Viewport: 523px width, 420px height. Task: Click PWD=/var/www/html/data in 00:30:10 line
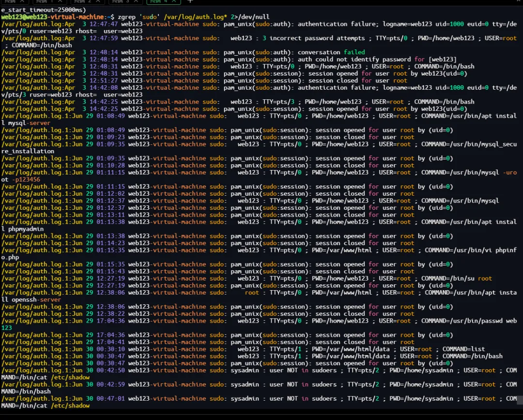click(x=351, y=349)
